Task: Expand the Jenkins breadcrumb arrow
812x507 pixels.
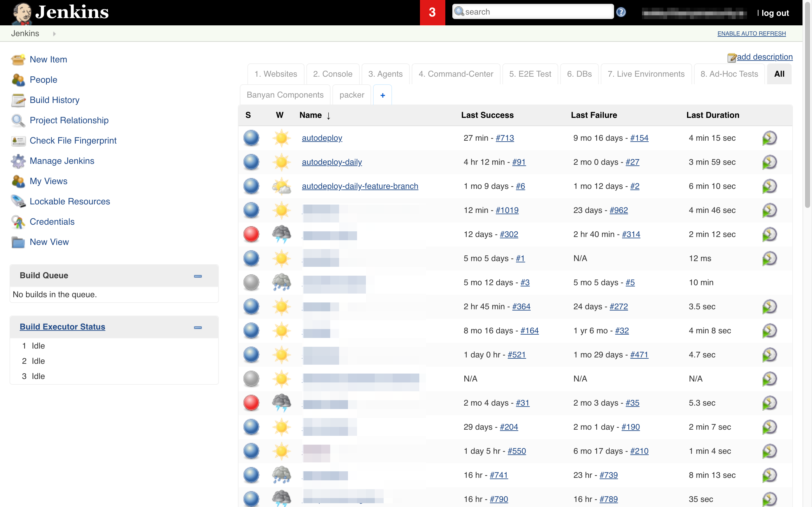Action: (54, 34)
